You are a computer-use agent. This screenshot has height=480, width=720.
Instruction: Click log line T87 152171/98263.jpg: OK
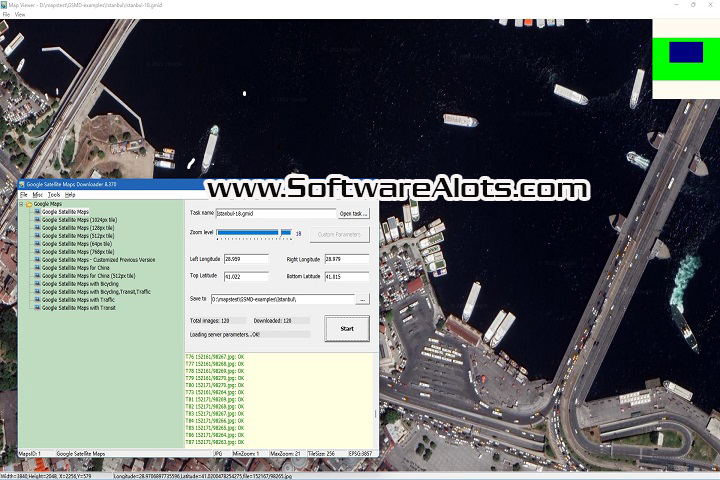coord(214,442)
